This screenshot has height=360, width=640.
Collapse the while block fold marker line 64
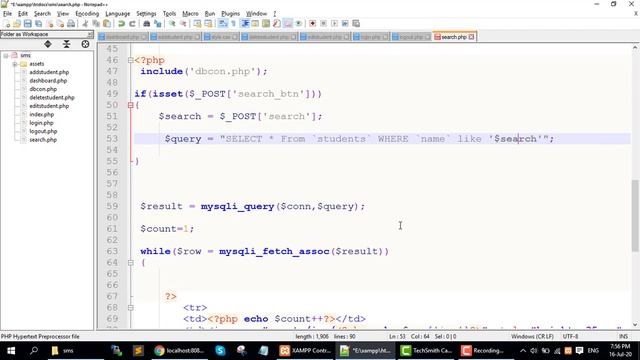131,263
